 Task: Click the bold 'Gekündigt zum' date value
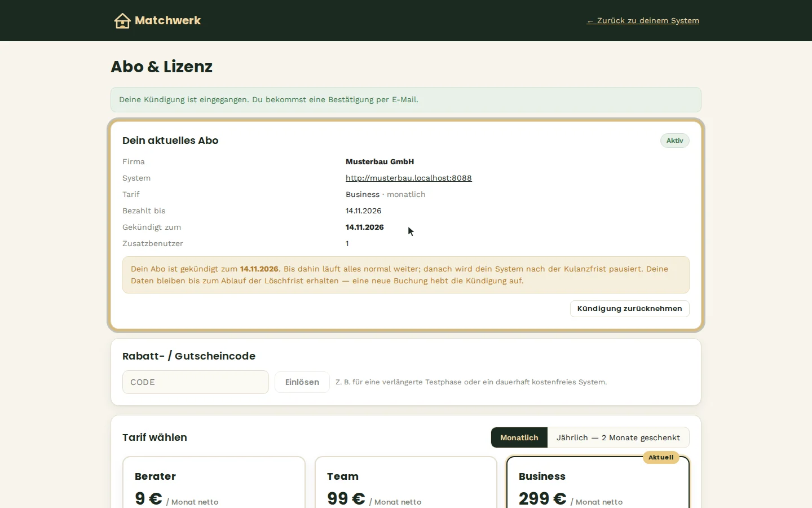click(365, 227)
